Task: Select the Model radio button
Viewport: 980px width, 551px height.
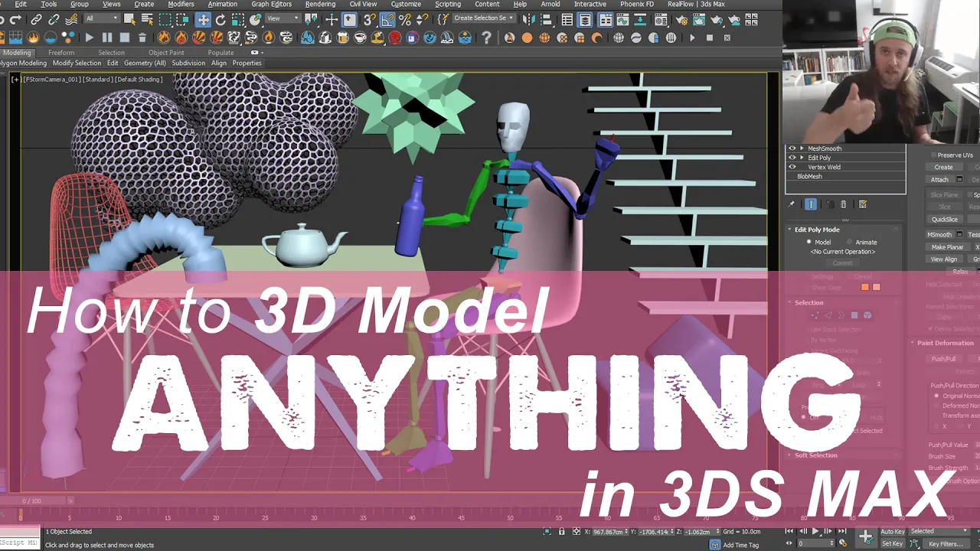Action: pyautogui.click(x=809, y=242)
